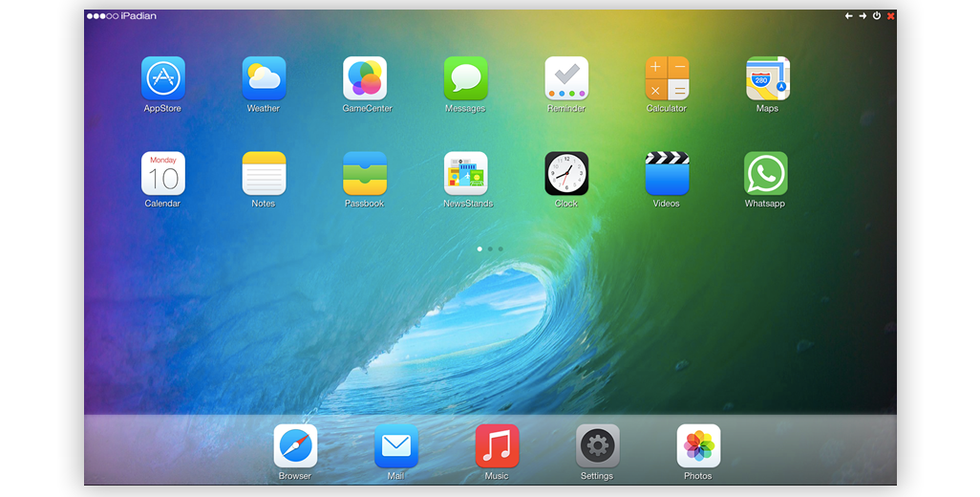Image resolution: width=980 pixels, height=497 pixels.
Task: Launch the Passbook app
Action: tap(365, 173)
